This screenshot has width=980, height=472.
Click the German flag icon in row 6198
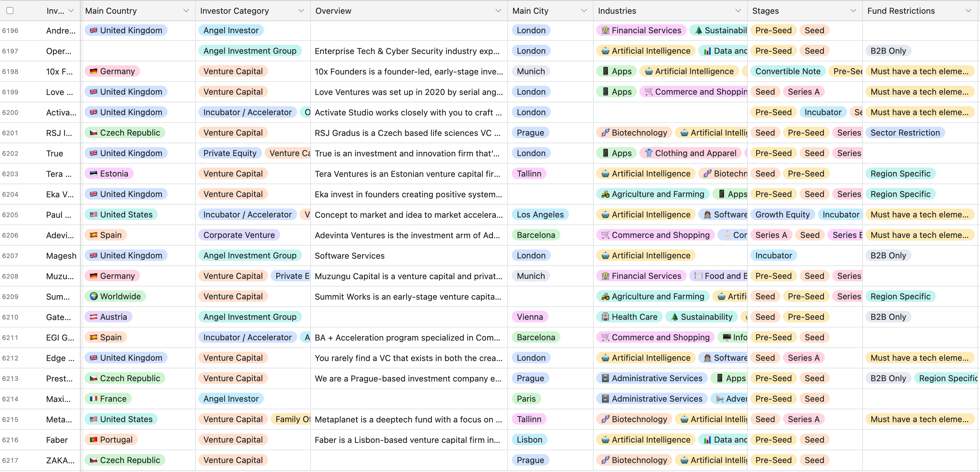93,71
